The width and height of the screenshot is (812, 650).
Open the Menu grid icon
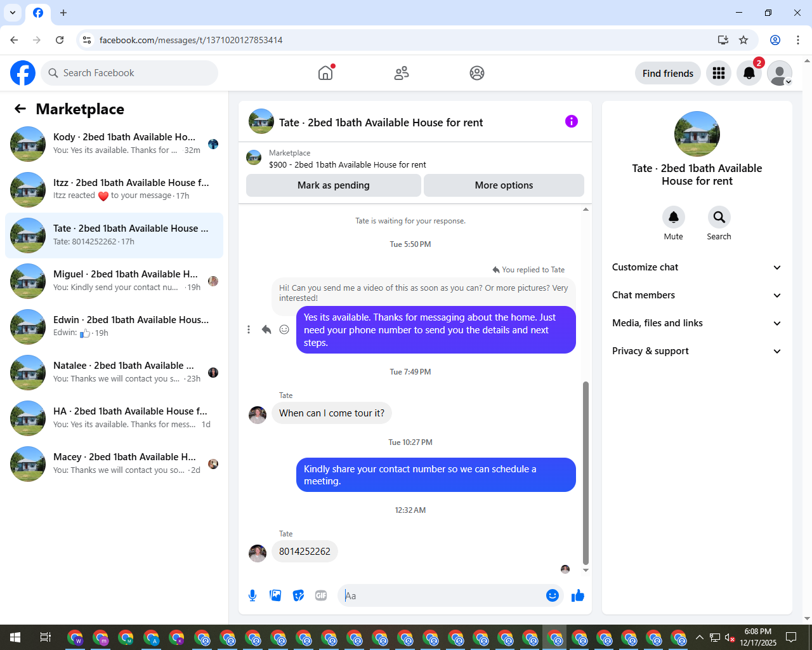click(719, 73)
